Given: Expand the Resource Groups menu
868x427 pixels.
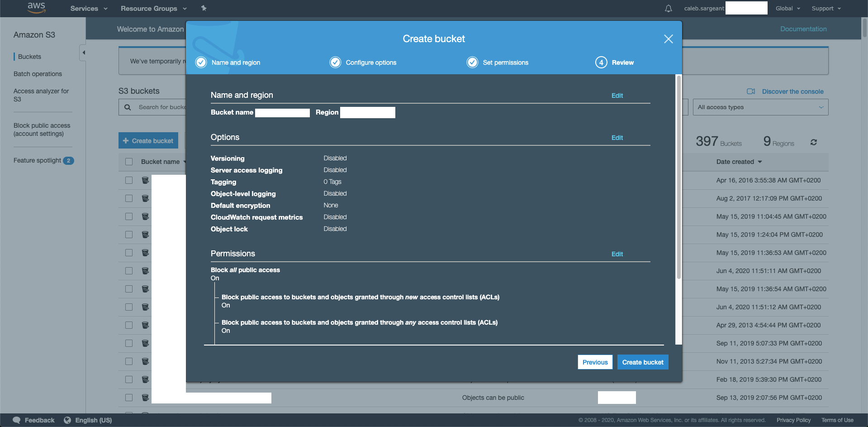Looking at the screenshot, I should (154, 9).
